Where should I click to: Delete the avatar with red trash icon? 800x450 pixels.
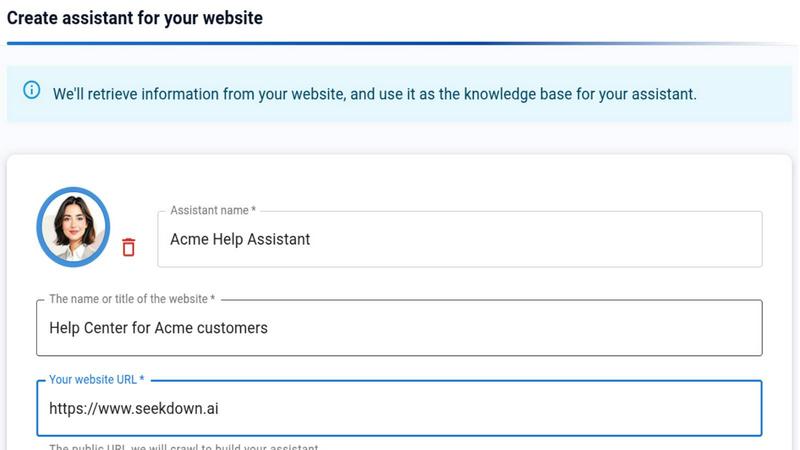click(129, 247)
